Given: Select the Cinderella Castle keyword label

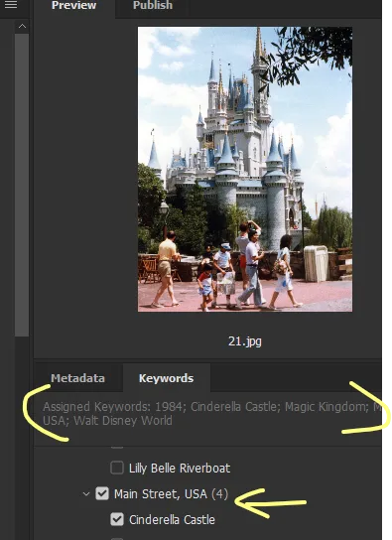Looking at the screenshot, I should tap(172, 520).
